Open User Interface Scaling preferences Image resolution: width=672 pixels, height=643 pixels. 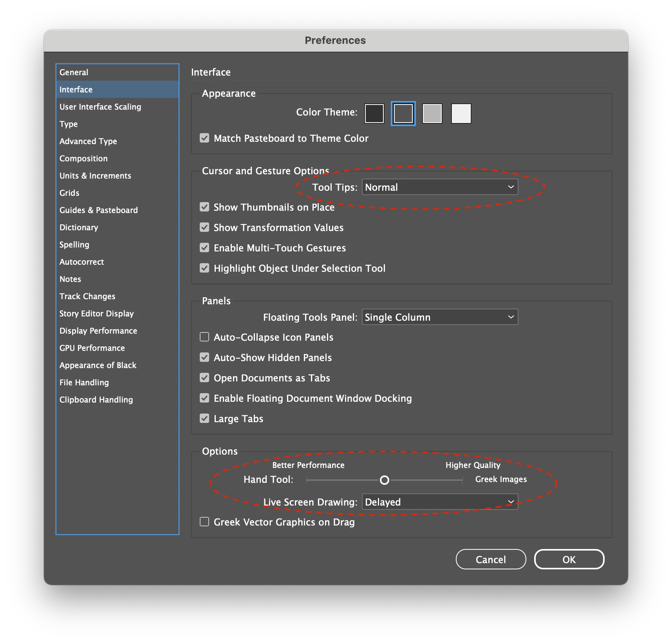(117, 107)
